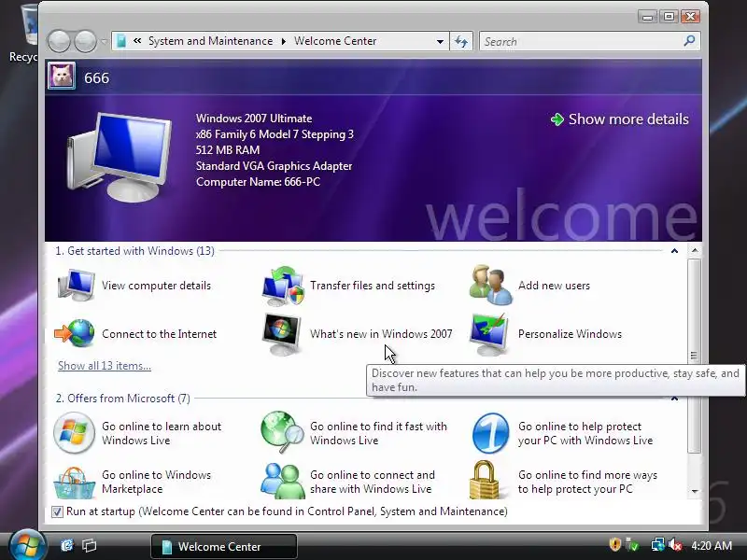Screen dimensions: 747x560
Task: Click the 2. Offers from Microsoft (7) heading
Action: coord(123,399)
